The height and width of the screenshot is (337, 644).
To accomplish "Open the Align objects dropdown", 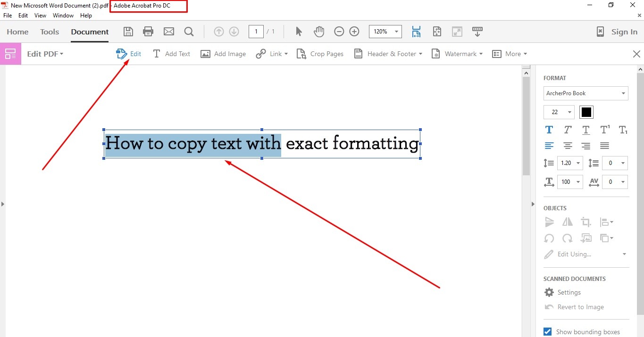I will 606,222.
